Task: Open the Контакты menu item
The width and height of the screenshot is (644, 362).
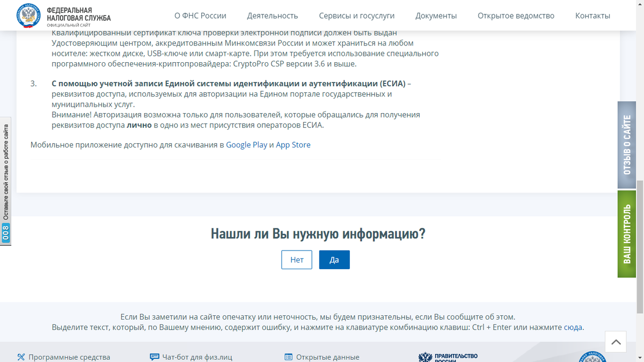Action: tap(592, 16)
